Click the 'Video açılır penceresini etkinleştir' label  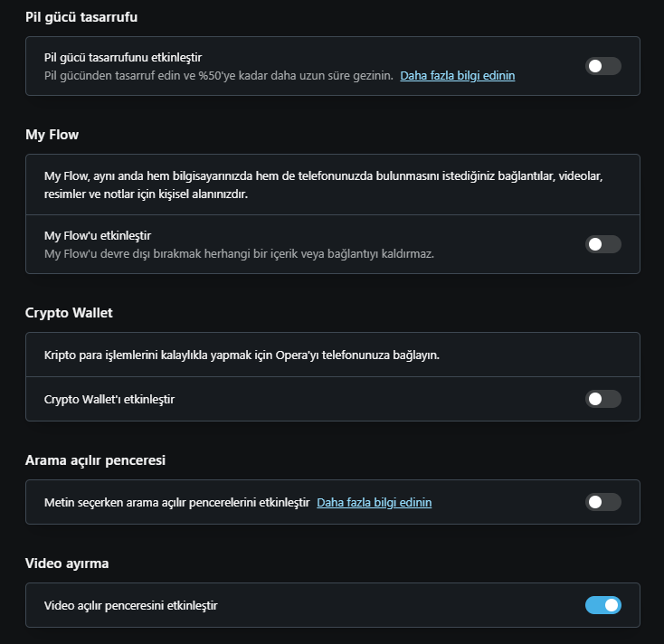tap(130, 605)
